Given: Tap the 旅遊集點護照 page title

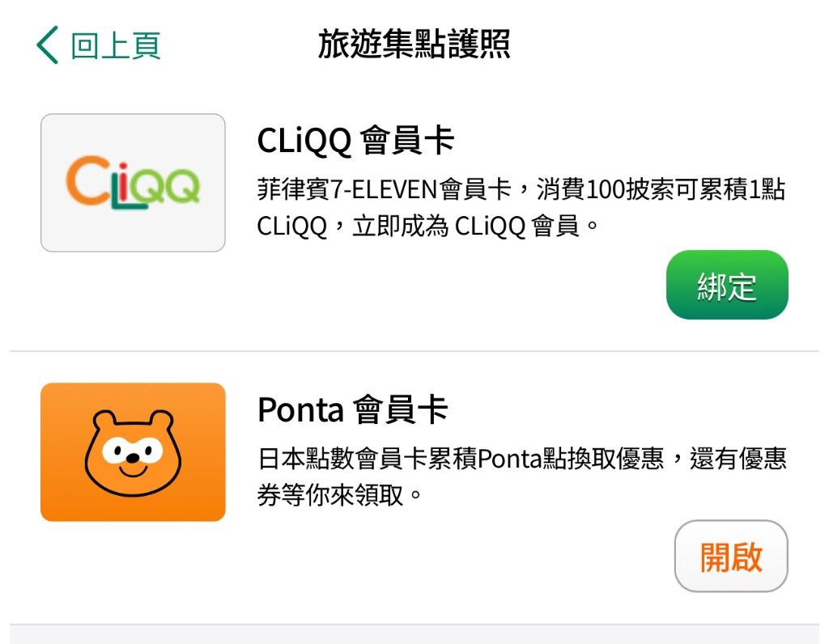Looking at the screenshot, I should (x=414, y=44).
